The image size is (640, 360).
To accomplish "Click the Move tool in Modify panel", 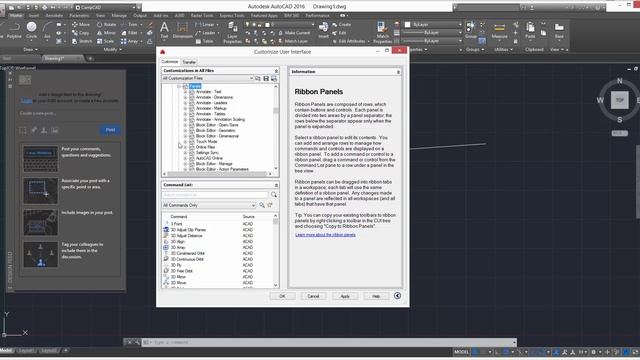I will coord(81,24).
